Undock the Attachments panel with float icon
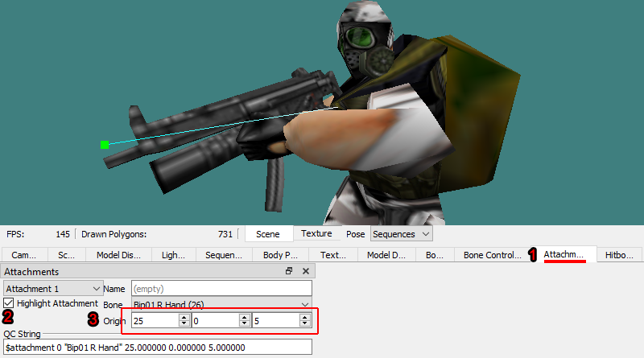 [x=289, y=271]
